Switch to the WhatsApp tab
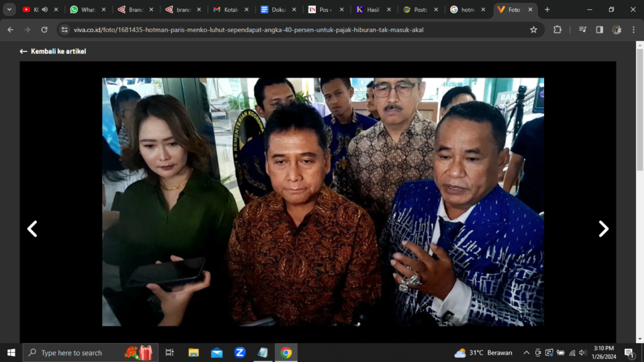The image size is (644, 362). 87,9
